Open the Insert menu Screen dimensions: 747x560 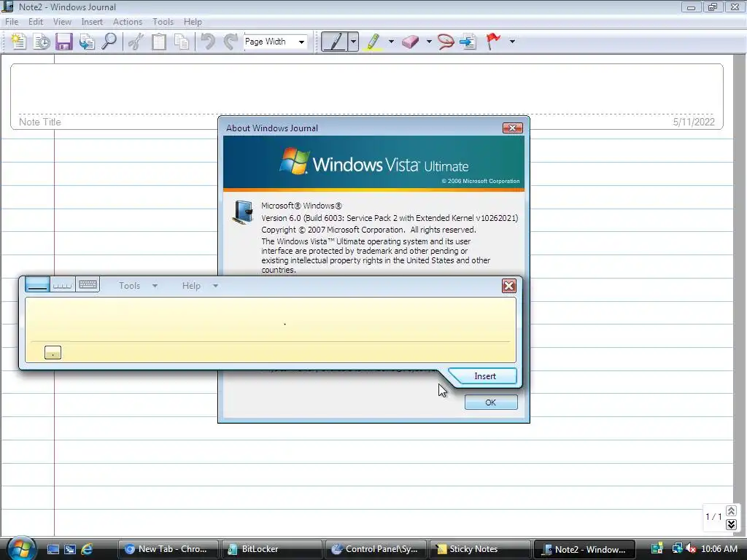tap(92, 22)
